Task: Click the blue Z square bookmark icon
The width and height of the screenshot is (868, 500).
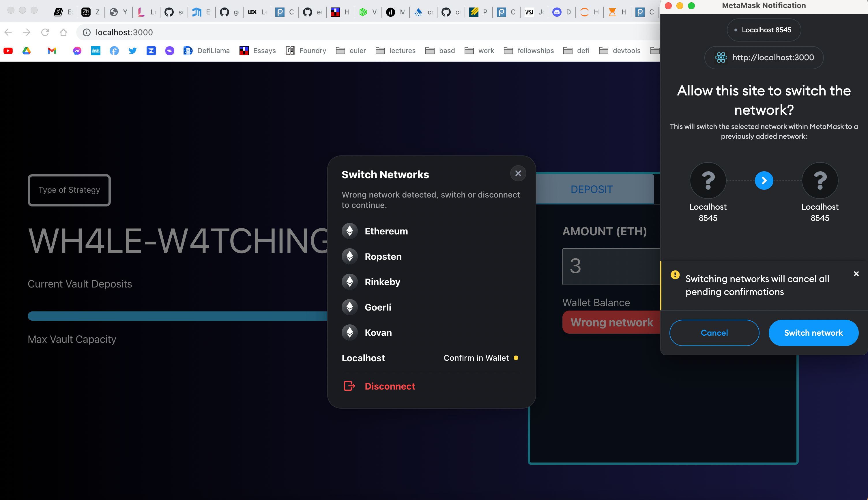Action: coord(151,51)
